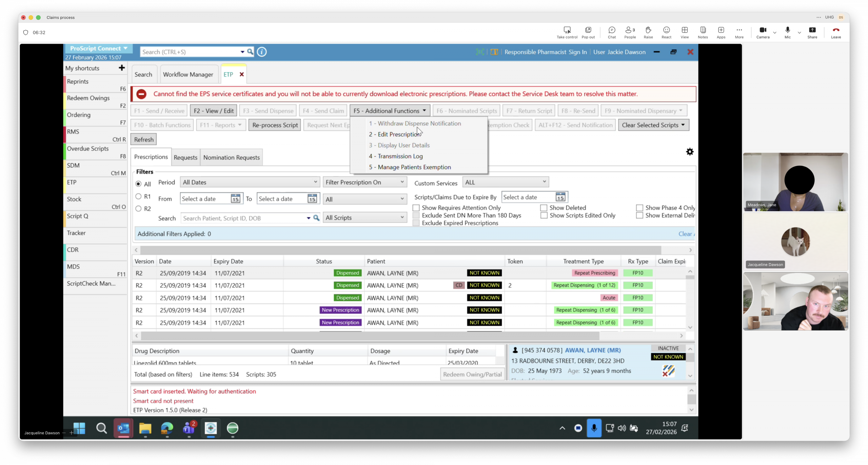868x465 pixels.
Task: Enable the Show Deleted checkbox
Action: tap(544, 208)
